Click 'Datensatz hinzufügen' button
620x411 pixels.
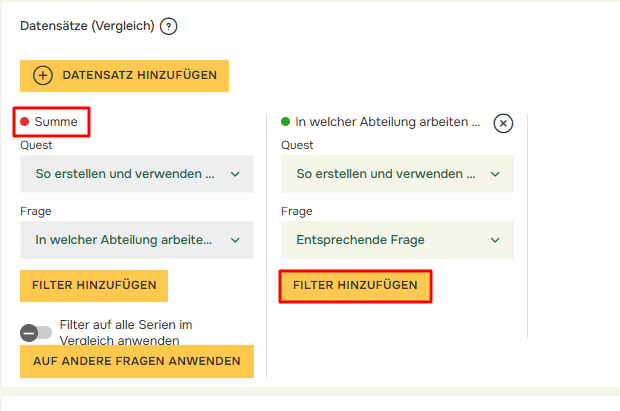point(125,76)
